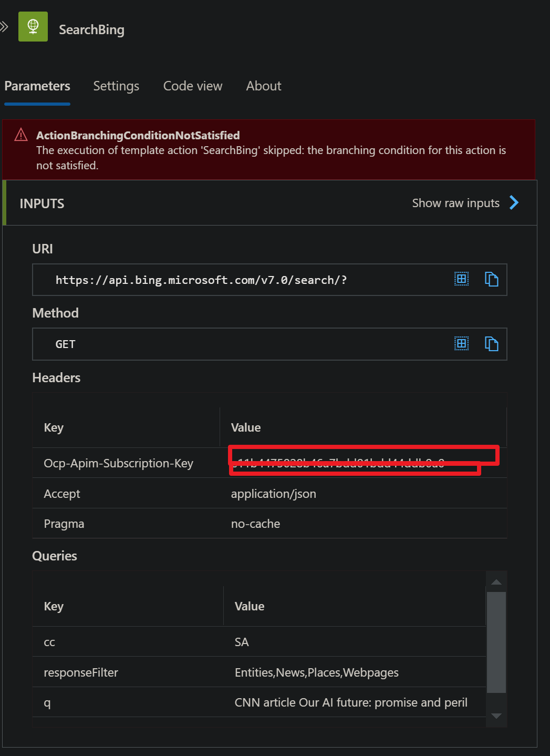This screenshot has width=550, height=756.
Task: Open the About tab
Action: click(264, 86)
